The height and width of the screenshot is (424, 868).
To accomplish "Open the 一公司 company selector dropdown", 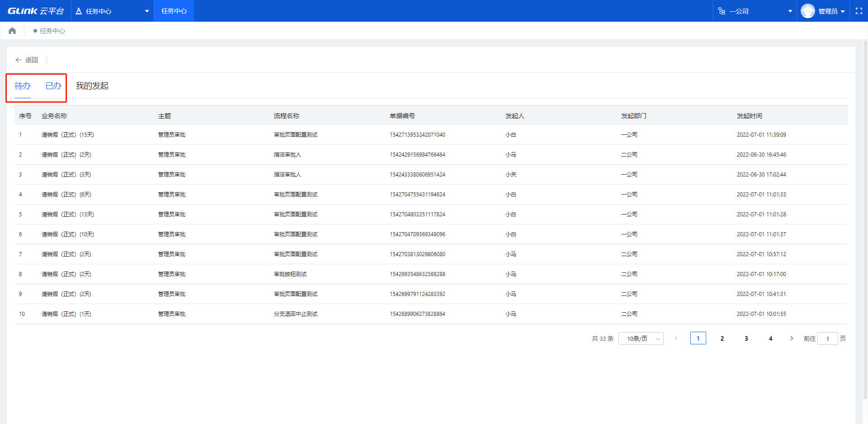I will pyautogui.click(x=755, y=11).
